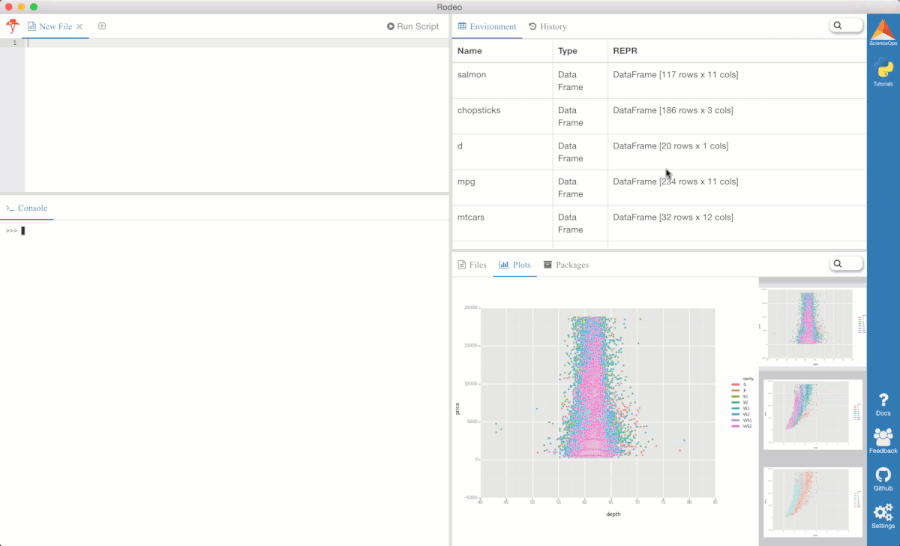Click the Environment search magnifier icon
The image size is (900, 546).
[837, 25]
